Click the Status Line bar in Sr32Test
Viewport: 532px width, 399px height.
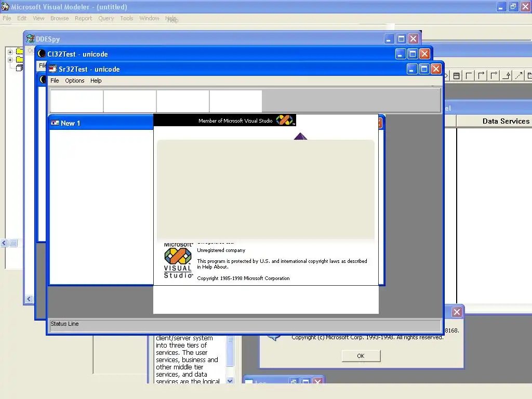point(245,325)
